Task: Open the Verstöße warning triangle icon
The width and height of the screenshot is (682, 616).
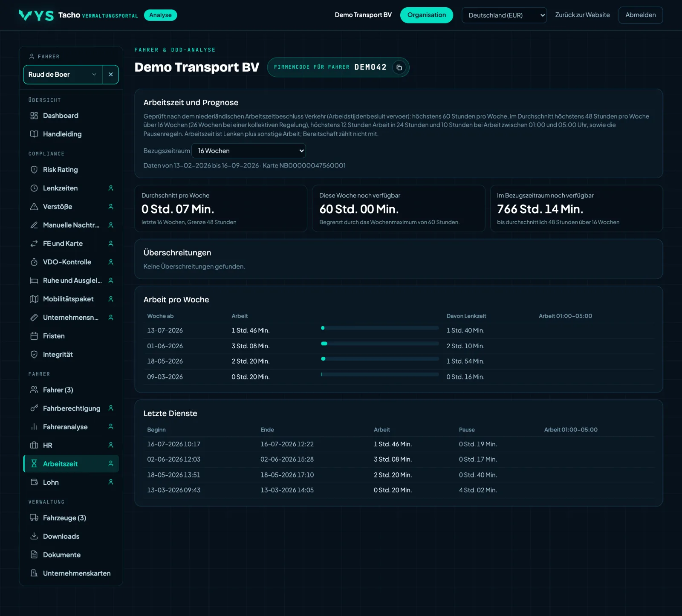Action: [34, 206]
